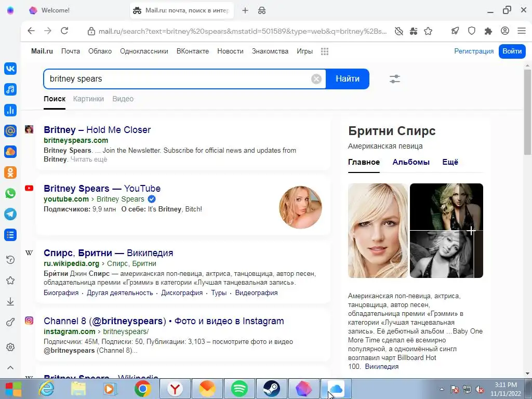This screenshot has height=399, width=532.
Task: Open the shield protection icon
Action: [x=472, y=31]
